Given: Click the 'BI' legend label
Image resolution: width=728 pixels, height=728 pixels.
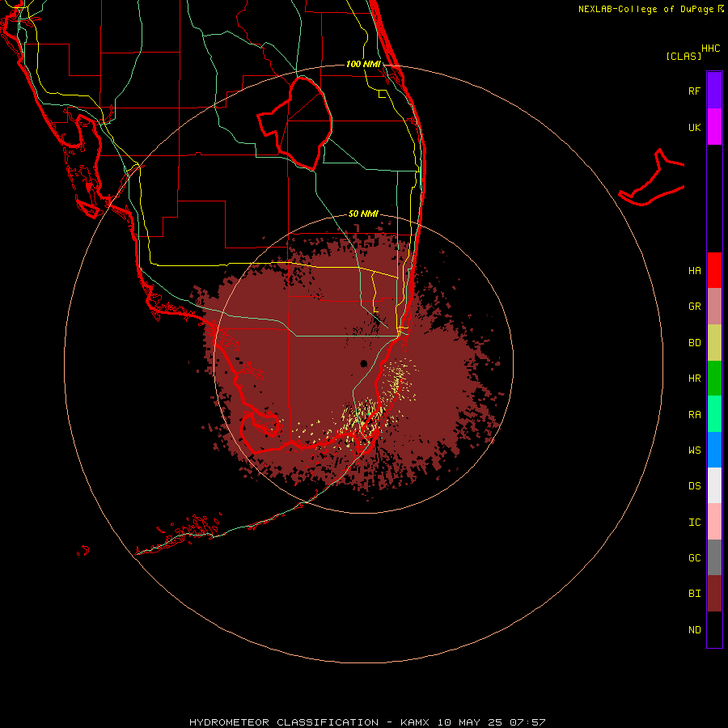Looking at the screenshot, I should (694, 594).
